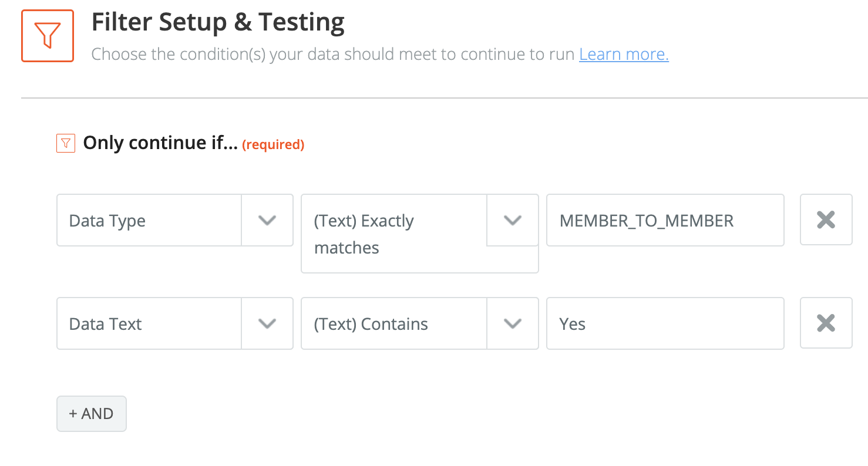
Task: Click the (Text) Contains selector
Action: pos(394,323)
